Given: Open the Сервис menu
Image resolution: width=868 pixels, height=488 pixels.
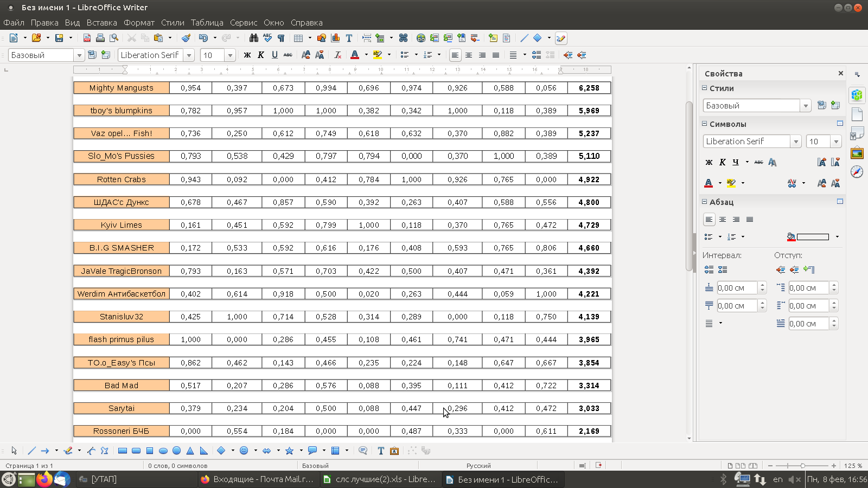Looking at the screenshot, I should tap(244, 23).
